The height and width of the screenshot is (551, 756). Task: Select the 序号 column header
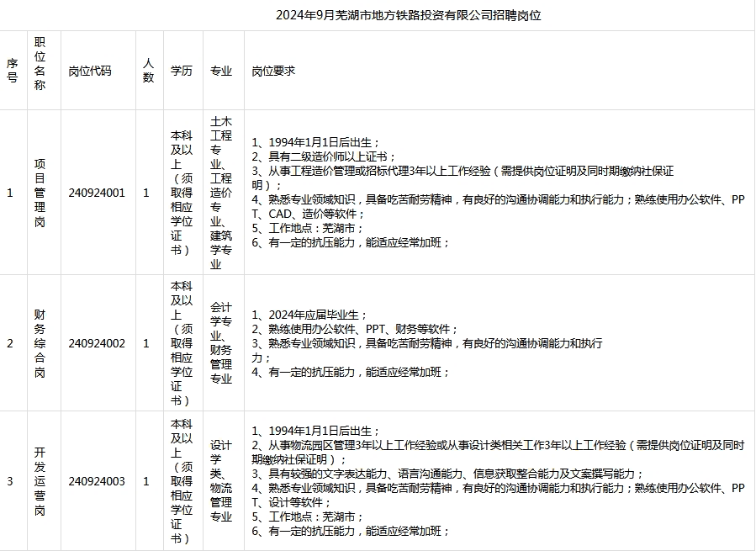tap(12, 71)
